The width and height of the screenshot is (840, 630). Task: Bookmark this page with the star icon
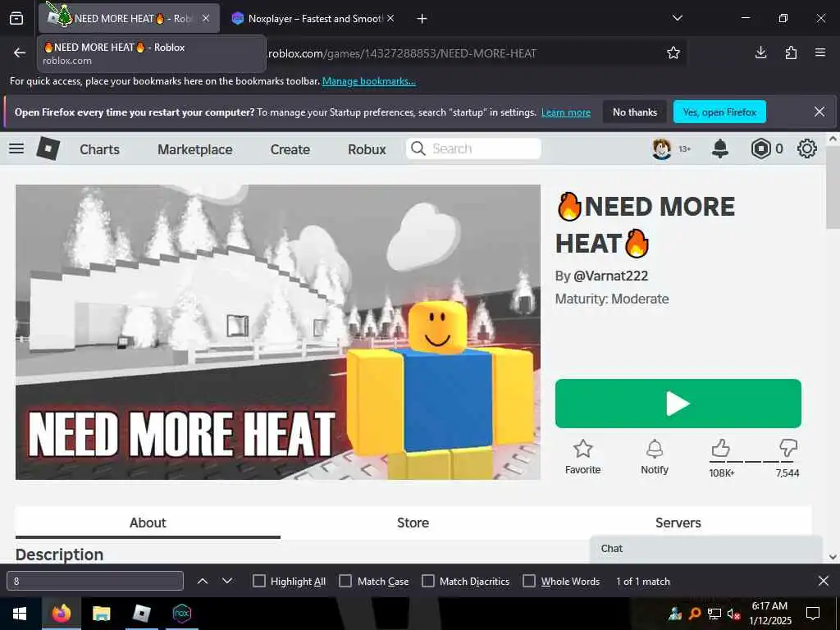pyautogui.click(x=673, y=52)
